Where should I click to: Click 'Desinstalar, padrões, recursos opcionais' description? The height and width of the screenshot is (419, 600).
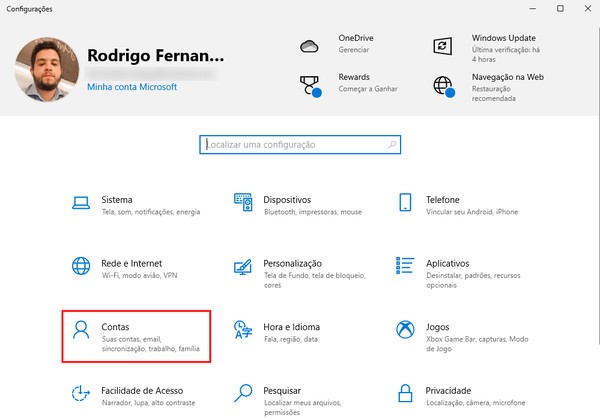point(473,280)
